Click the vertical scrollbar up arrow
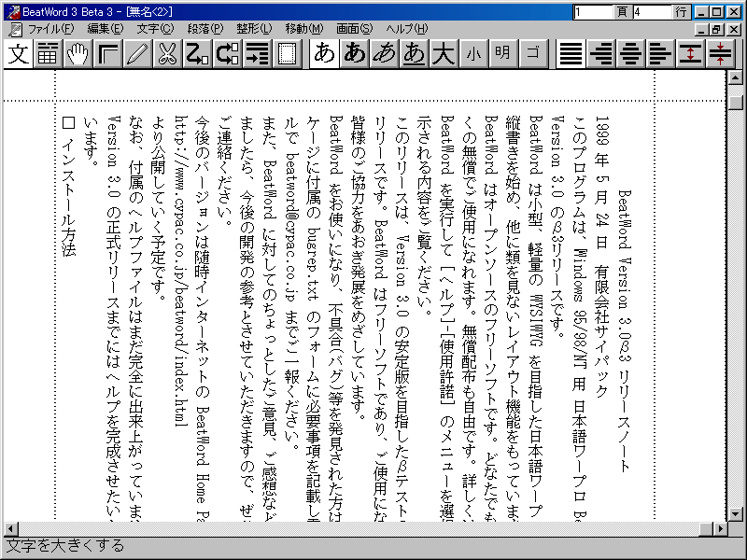 pos(736,77)
